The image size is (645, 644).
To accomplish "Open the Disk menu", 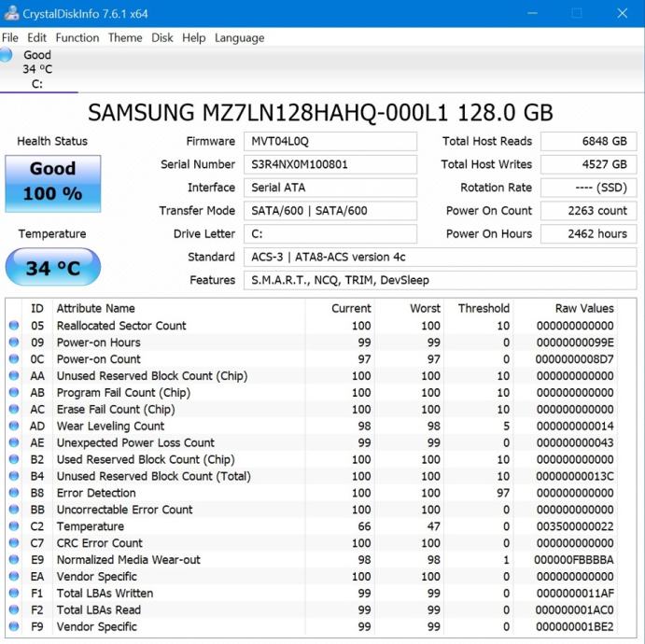I will point(162,38).
